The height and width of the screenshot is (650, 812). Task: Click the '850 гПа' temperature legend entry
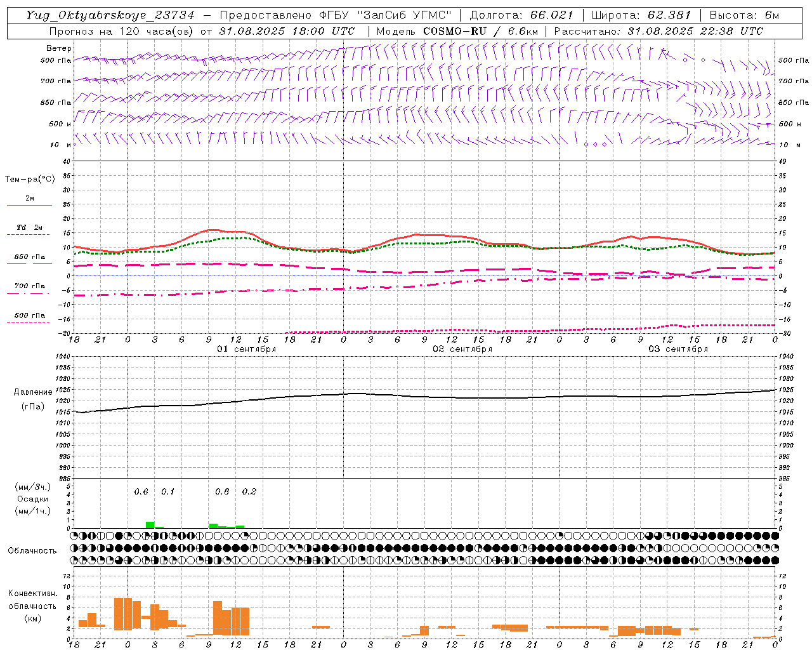tap(30, 257)
